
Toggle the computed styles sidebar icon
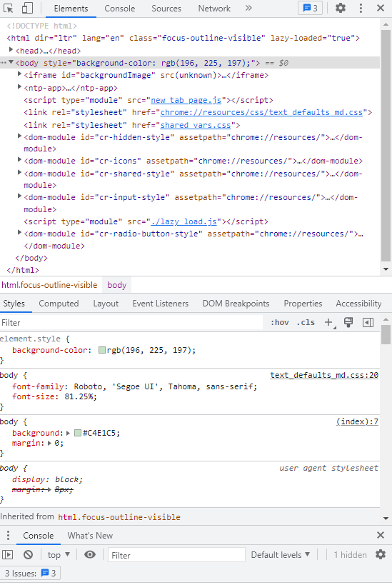click(368, 322)
